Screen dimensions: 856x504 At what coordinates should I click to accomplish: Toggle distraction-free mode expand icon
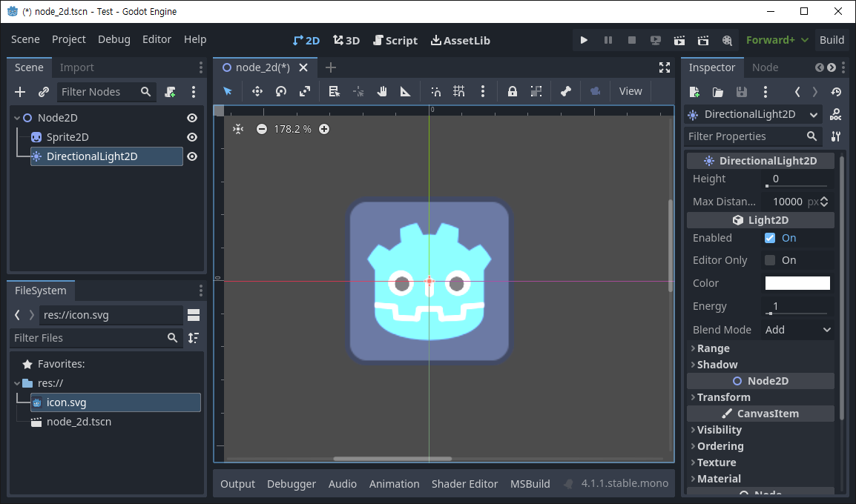(x=665, y=67)
